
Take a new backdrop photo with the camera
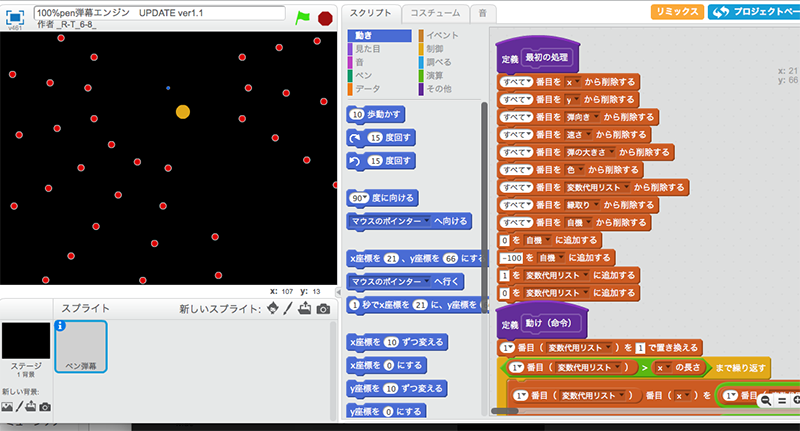(x=45, y=407)
